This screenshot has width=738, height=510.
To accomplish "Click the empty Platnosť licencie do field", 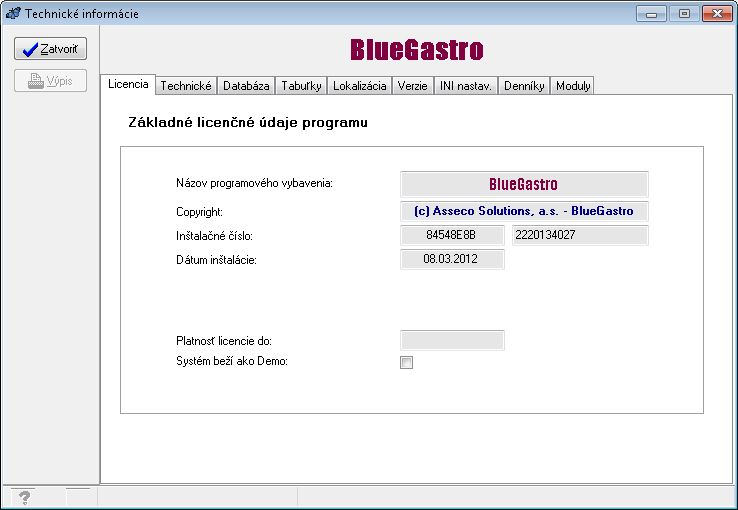I will click(x=452, y=340).
